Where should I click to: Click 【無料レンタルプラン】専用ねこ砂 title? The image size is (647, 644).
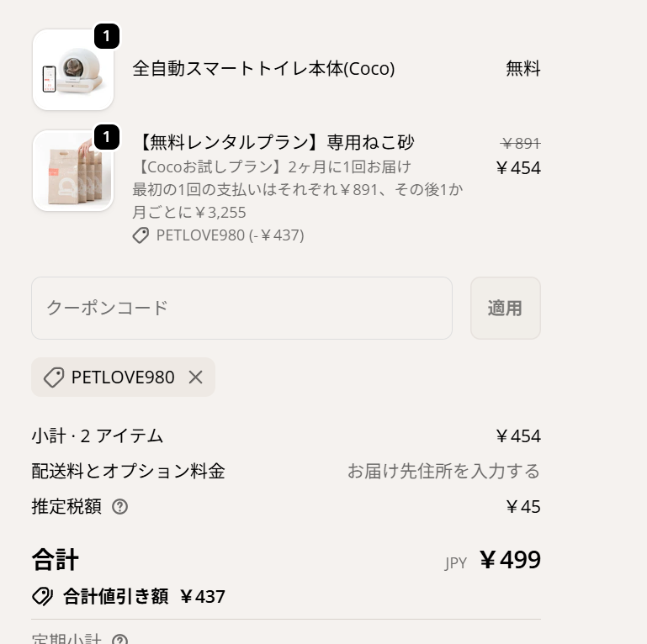click(273, 142)
